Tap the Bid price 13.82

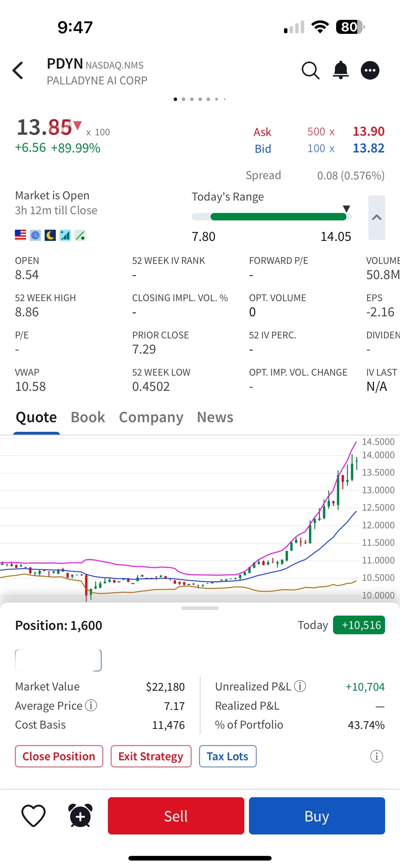coord(368,148)
